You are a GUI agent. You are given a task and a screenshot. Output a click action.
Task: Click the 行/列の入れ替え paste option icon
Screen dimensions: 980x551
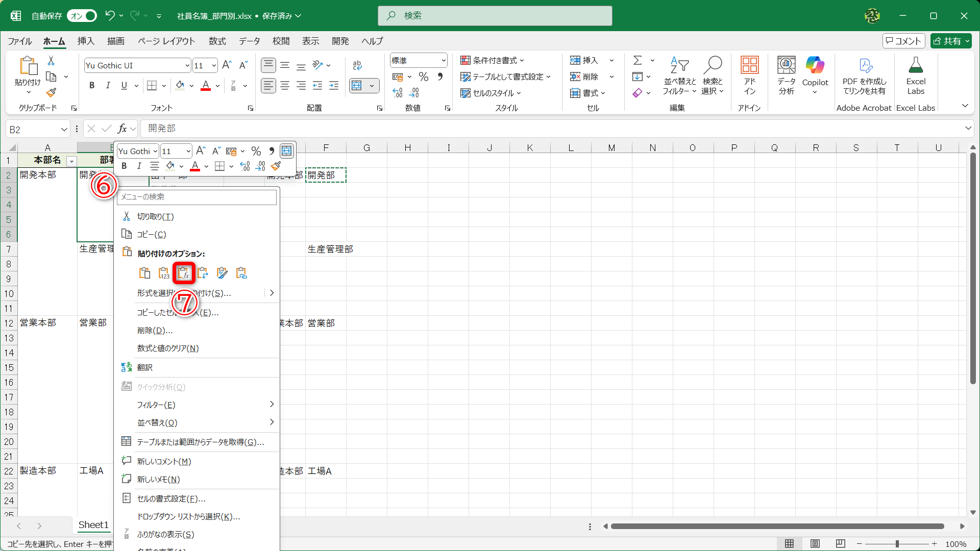[203, 272]
